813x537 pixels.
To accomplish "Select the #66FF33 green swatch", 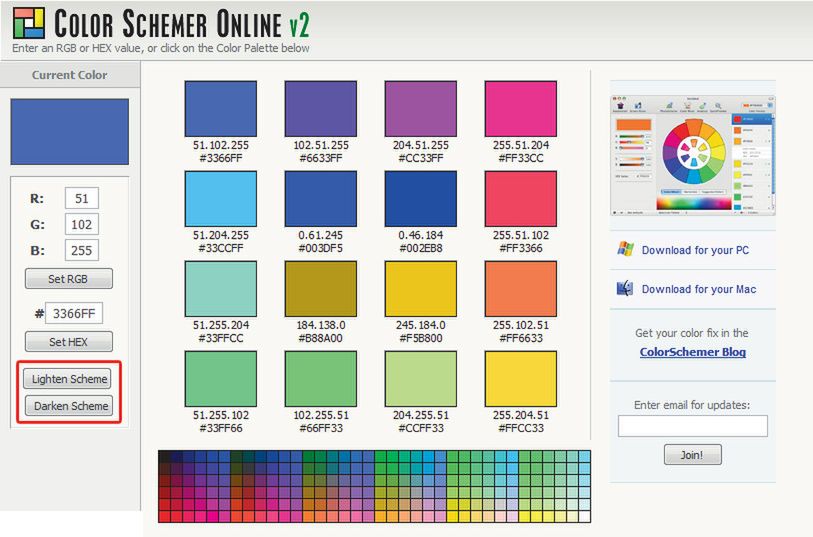I will pos(320,379).
